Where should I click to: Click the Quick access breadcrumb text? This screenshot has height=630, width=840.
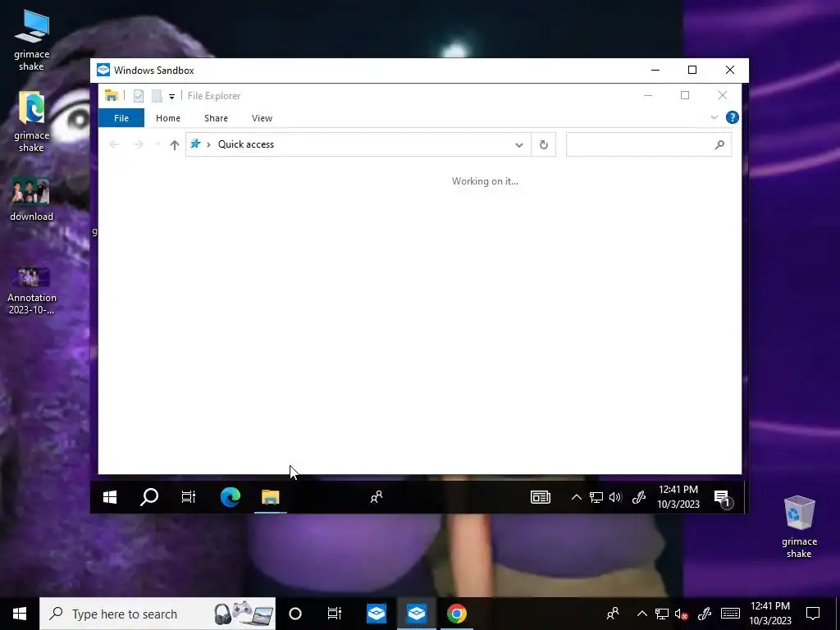246,144
